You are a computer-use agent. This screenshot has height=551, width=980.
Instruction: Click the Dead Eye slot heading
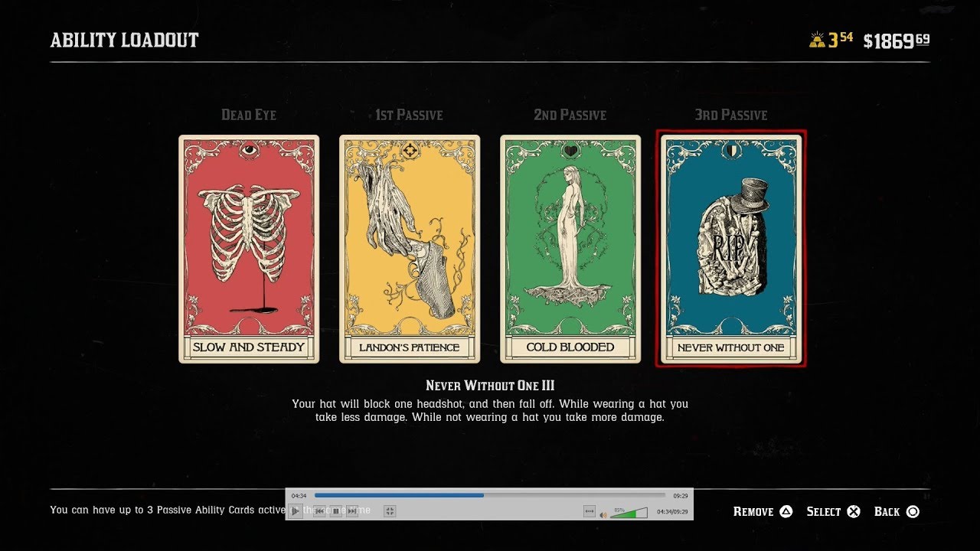click(x=249, y=115)
